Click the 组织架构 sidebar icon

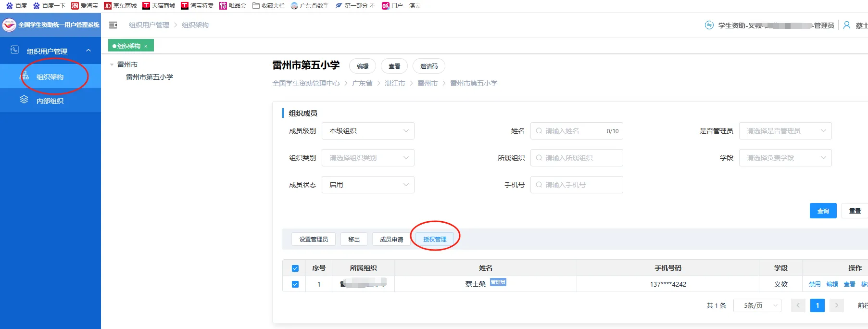[x=24, y=76]
